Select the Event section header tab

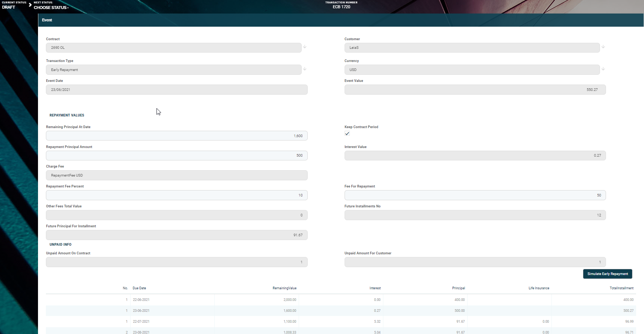[x=47, y=20]
